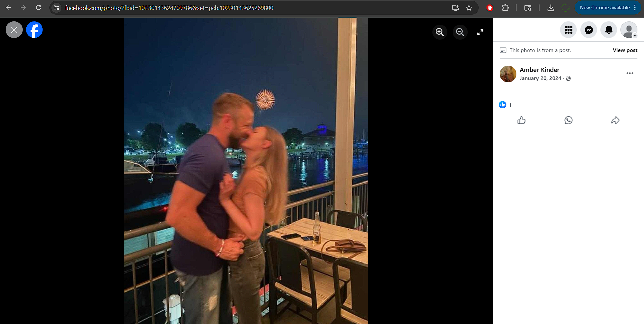Open Messenger chats
The height and width of the screenshot is (324, 644).
coord(589,30)
